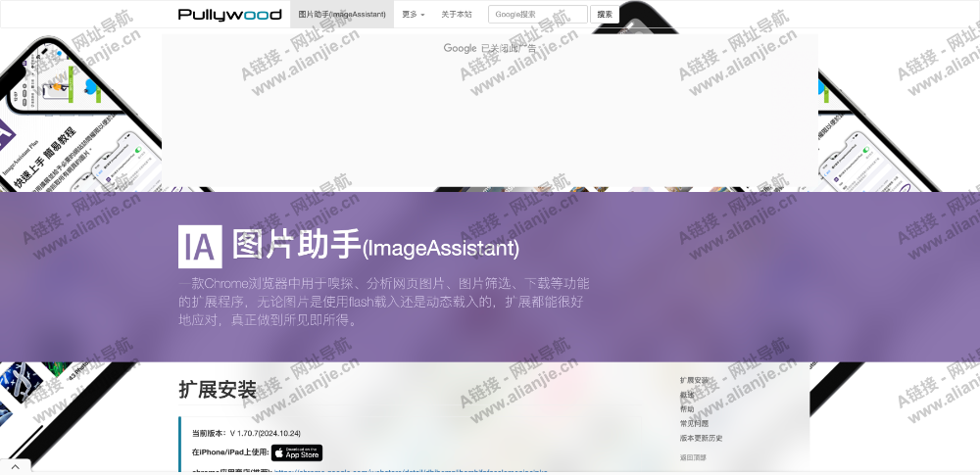Select the 图片助手(ImageAssistant) nav tab
The image size is (980, 475).
[x=342, y=14]
